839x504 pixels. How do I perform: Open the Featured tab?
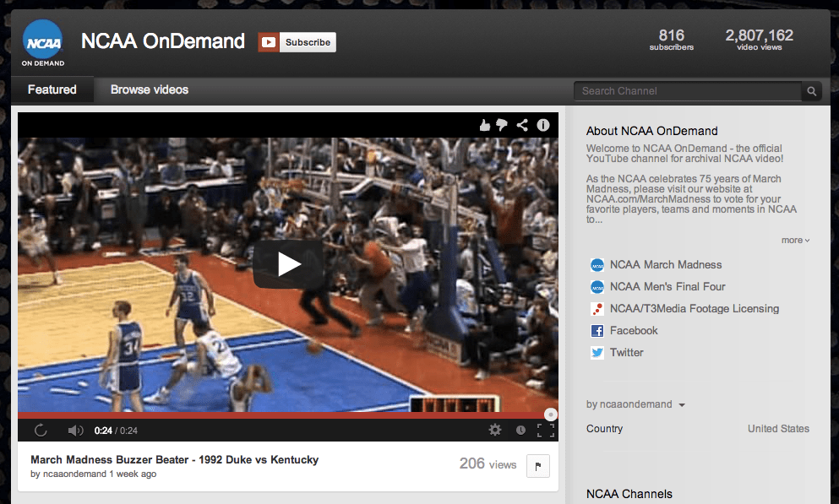(52, 89)
